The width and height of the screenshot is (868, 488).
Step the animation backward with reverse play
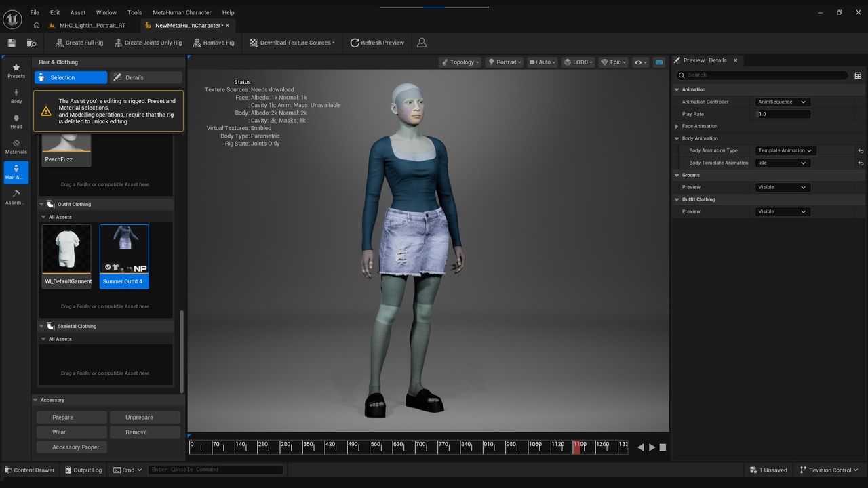point(641,447)
